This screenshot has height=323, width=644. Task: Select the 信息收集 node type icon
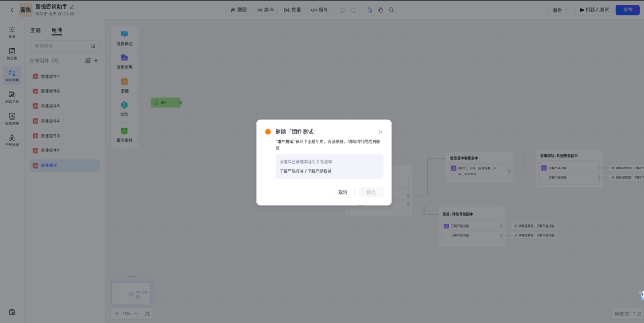coord(124,58)
